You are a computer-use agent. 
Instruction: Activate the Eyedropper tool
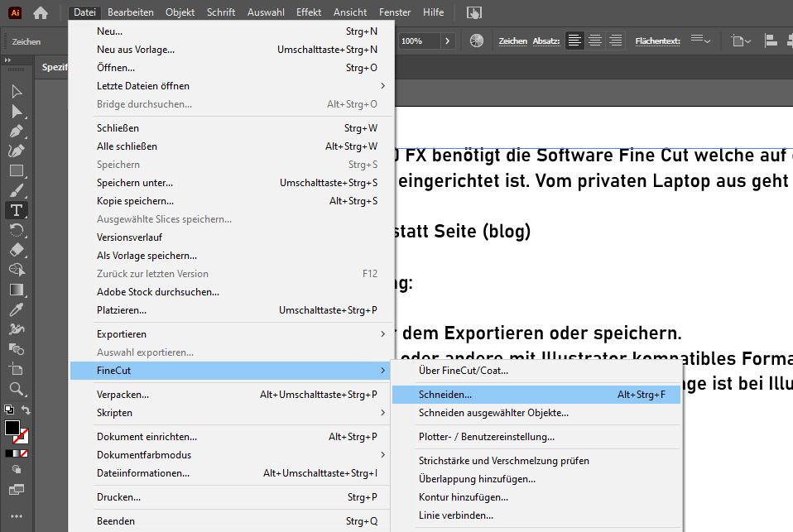[16, 309]
